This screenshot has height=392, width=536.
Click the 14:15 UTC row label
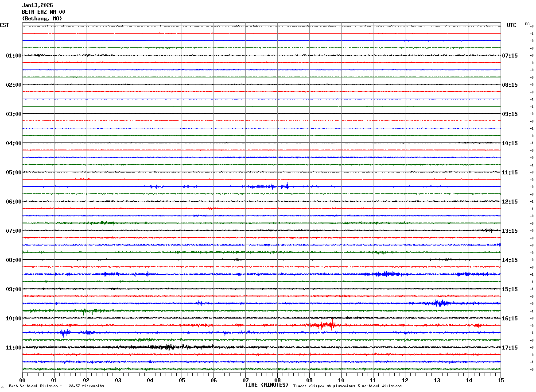pos(510,260)
